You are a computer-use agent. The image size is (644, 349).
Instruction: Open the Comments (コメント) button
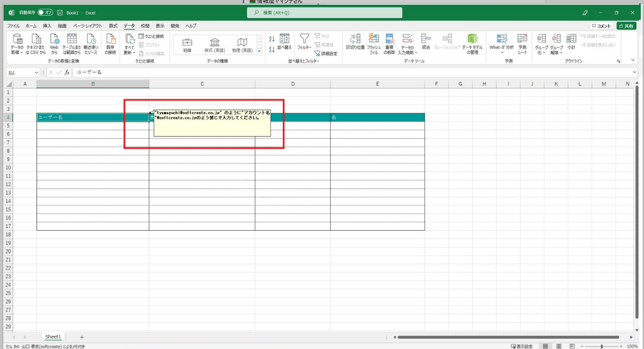tap(602, 26)
